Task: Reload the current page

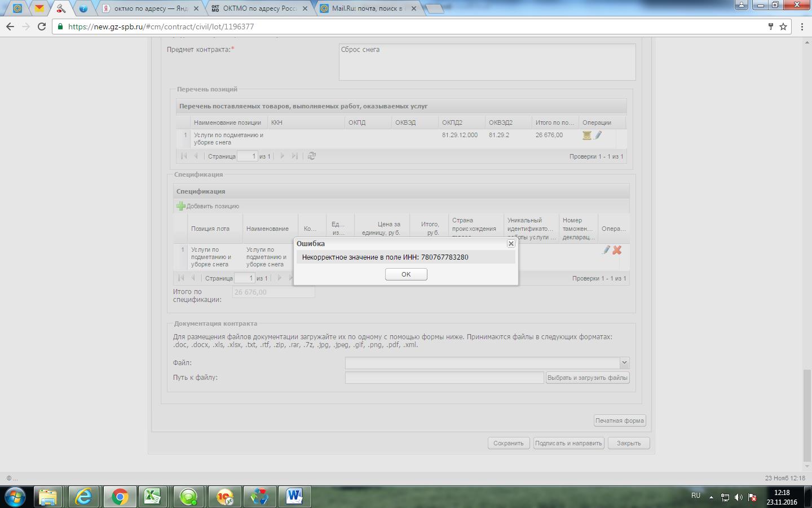Action: tap(42, 27)
